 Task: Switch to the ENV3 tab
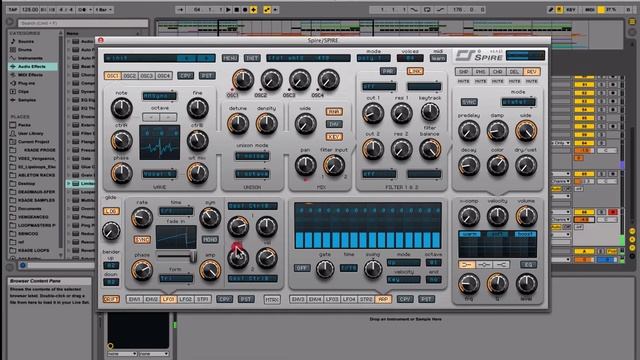[x=298, y=299]
